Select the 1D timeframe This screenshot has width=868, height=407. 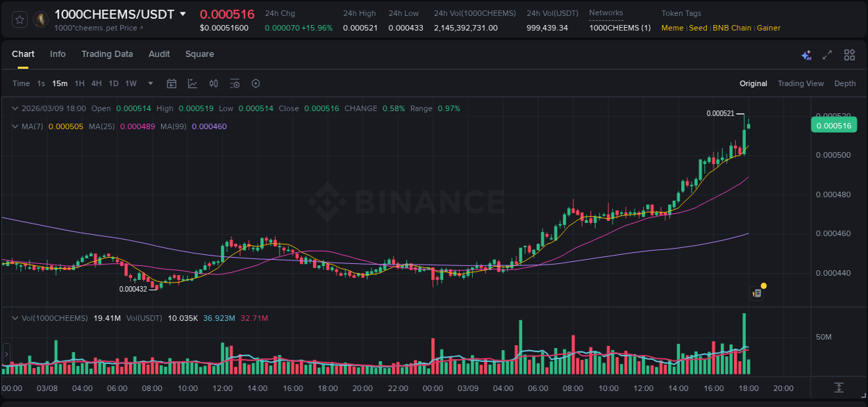tap(113, 83)
